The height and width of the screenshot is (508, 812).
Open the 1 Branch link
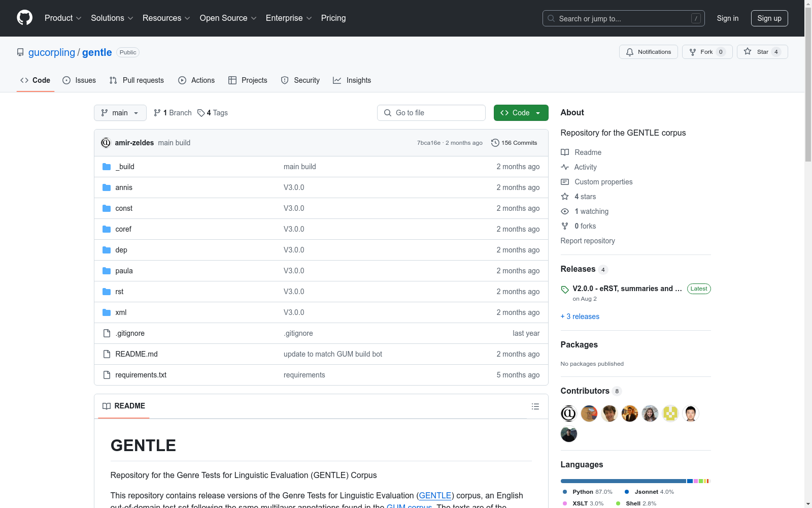coord(173,113)
